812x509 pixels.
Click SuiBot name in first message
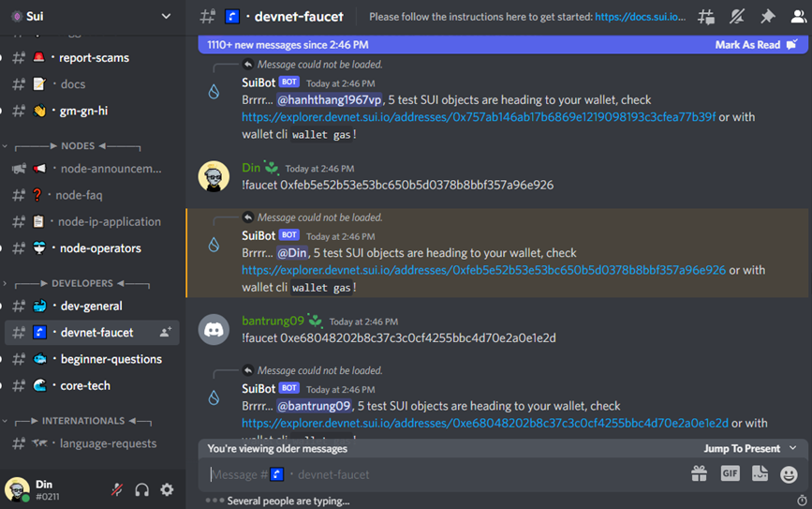258,82
